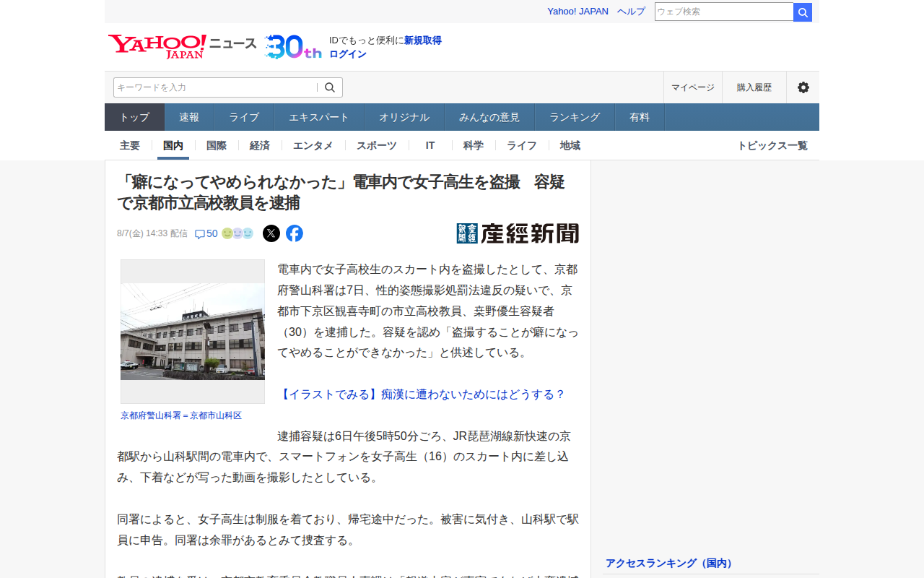This screenshot has height=578, width=924.
Task: Open 購入履歴
Action: click(x=754, y=87)
